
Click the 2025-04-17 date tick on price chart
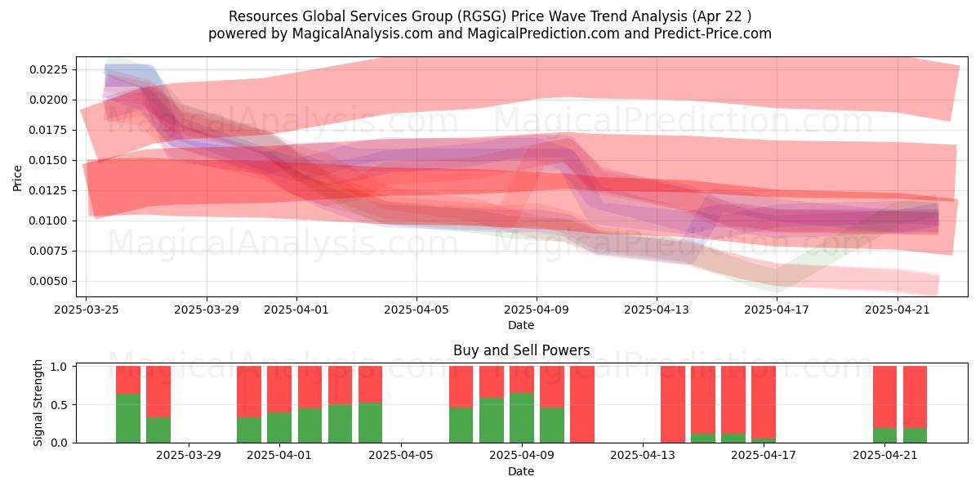tap(777, 310)
